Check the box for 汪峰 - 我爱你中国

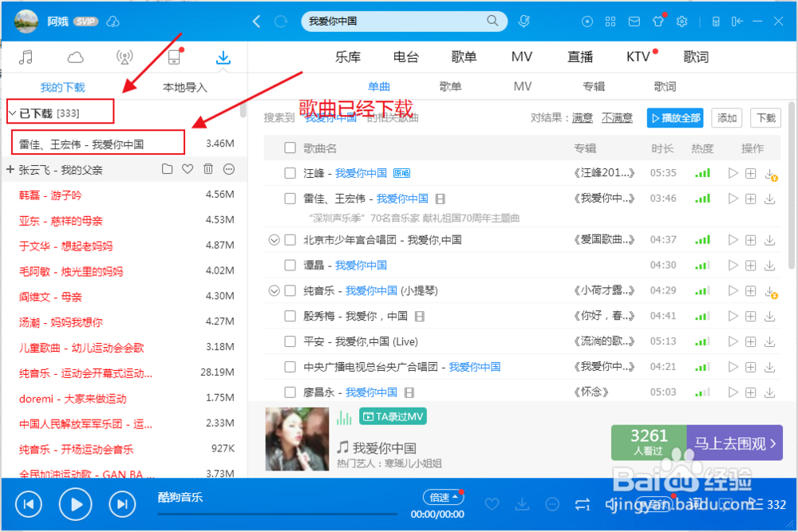click(290, 173)
